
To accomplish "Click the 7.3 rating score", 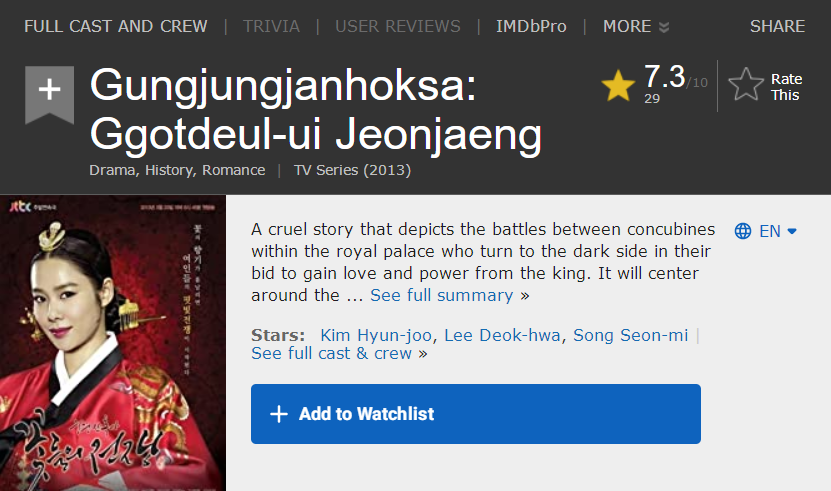I will pos(664,76).
